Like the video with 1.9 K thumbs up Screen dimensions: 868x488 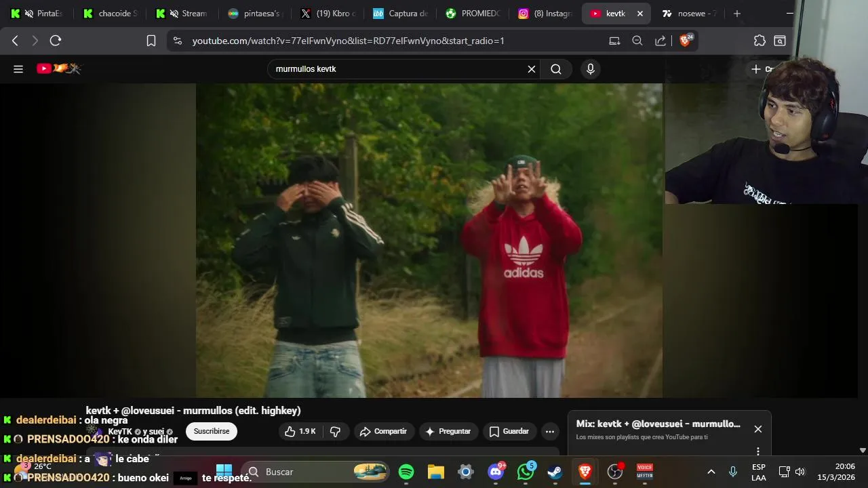(x=300, y=431)
